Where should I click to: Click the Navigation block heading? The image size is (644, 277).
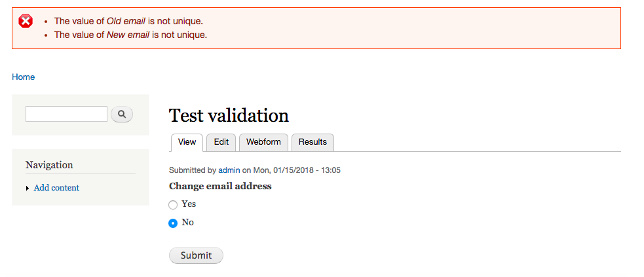pos(49,165)
